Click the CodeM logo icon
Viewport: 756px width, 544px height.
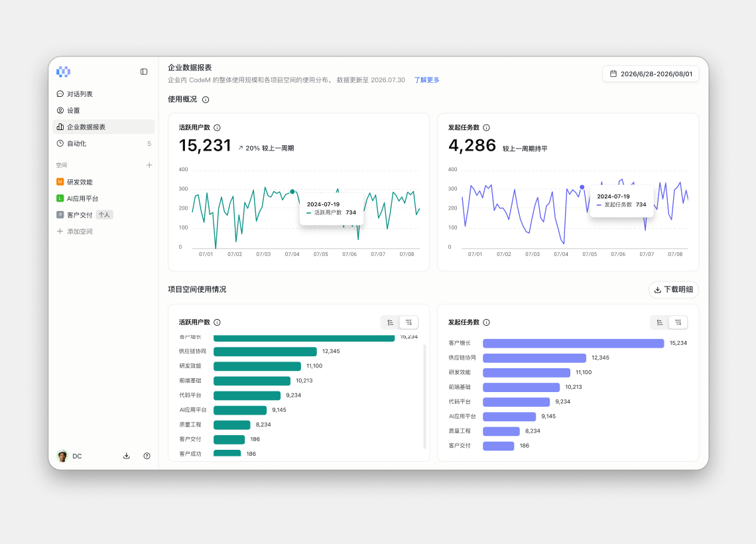click(x=63, y=72)
